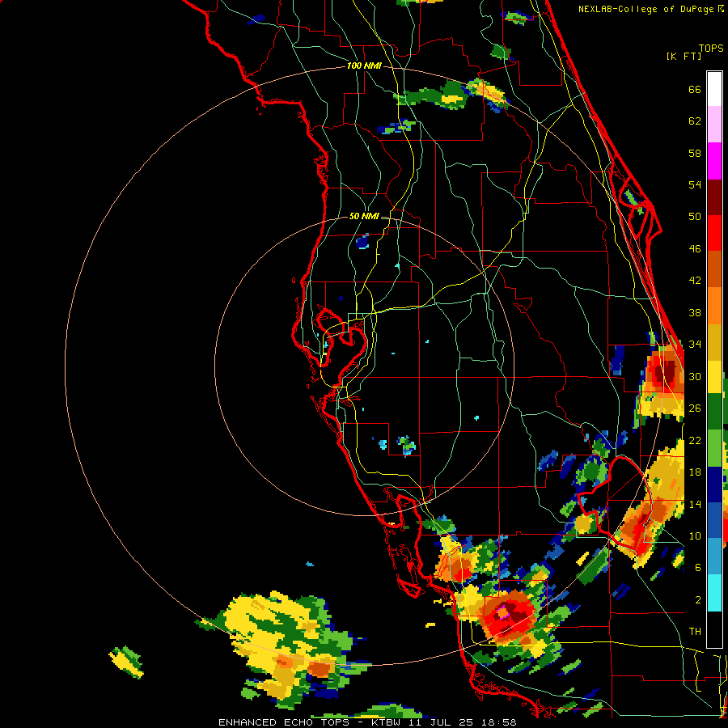Click the white color swatch in the tops legend
Viewport: 728px width, 728px height.
(714, 89)
